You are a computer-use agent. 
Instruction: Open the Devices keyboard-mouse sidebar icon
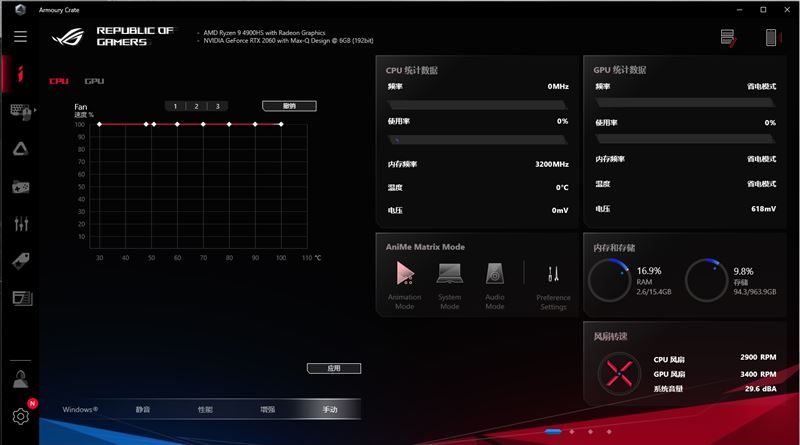pos(21,112)
